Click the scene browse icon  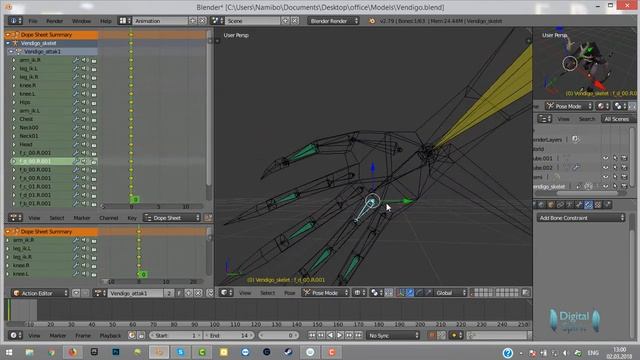tap(217, 20)
